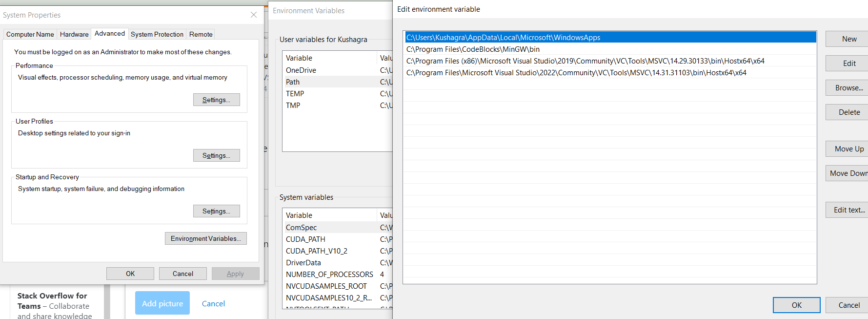
Task: Select the OneDrive user variable
Action: [x=338, y=70]
